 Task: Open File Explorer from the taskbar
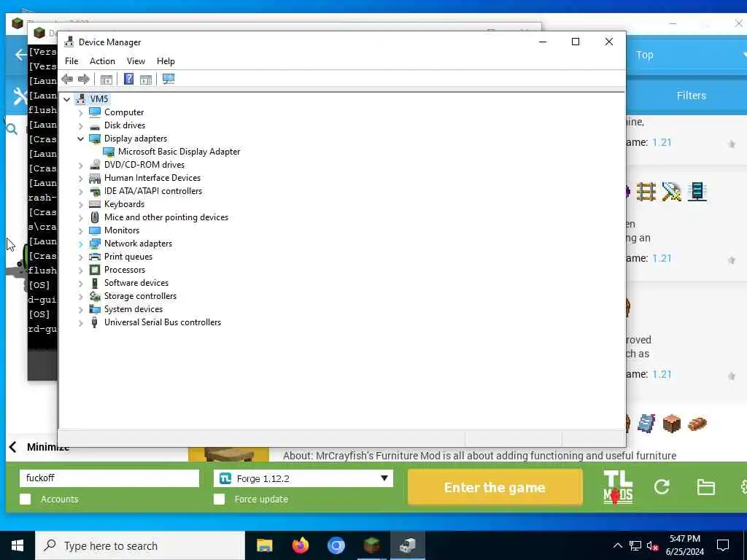point(264,545)
